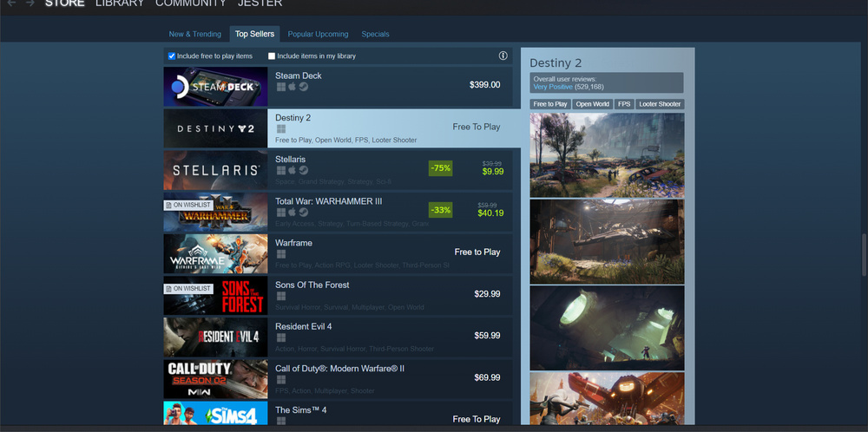Screen dimensions: 868x432
Task: Open the COMMUNITY menu
Action: pos(191,3)
